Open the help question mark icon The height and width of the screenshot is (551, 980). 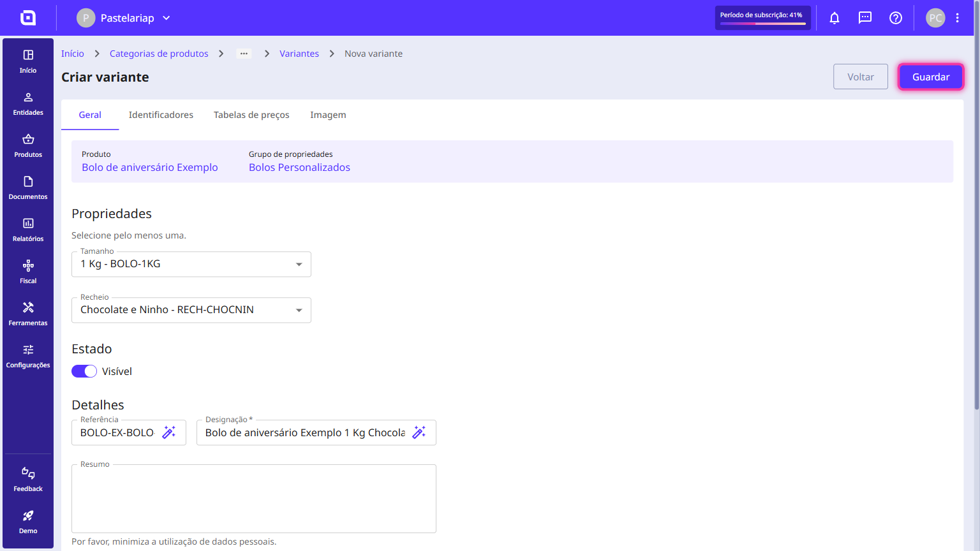pyautogui.click(x=896, y=18)
